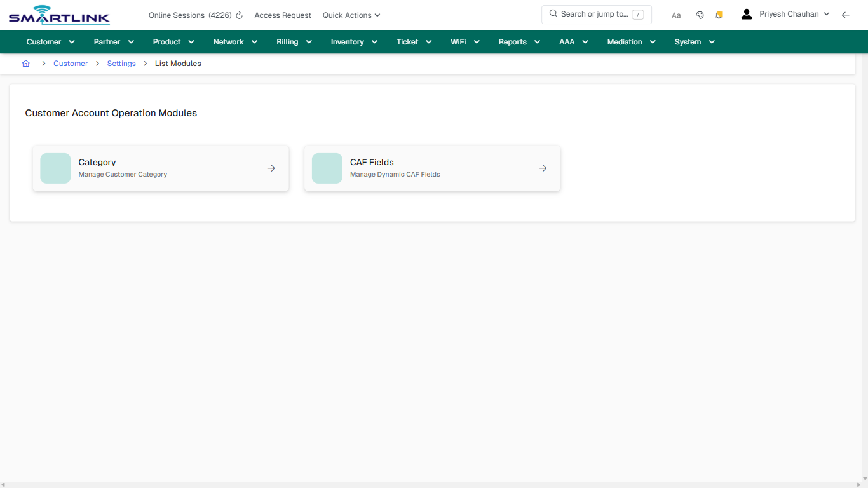Expand the Quick Actions dropdown
Viewport: 868px width, 488px height.
coord(351,15)
